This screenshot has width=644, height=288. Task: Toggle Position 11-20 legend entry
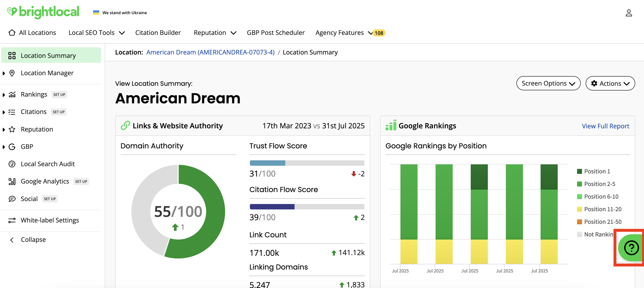coord(599,209)
